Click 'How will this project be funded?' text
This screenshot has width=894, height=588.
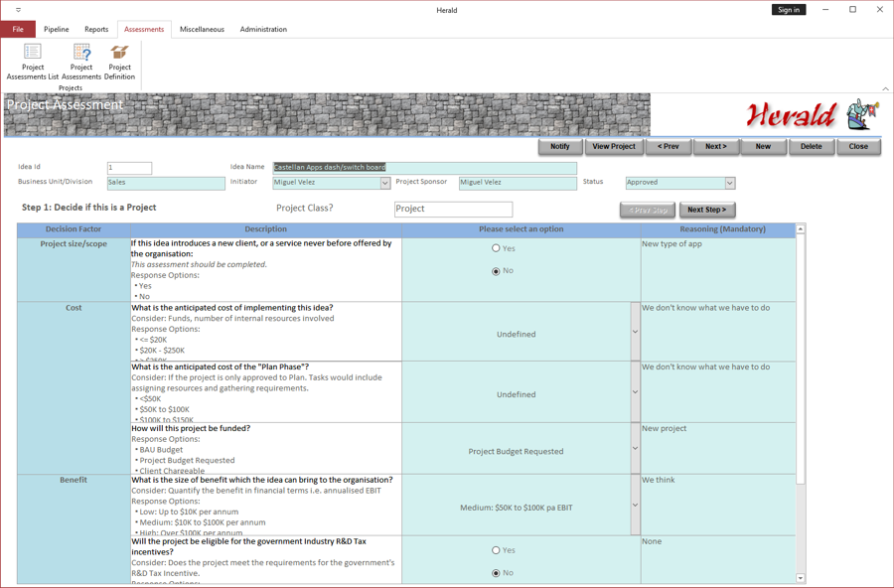(x=191, y=428)
